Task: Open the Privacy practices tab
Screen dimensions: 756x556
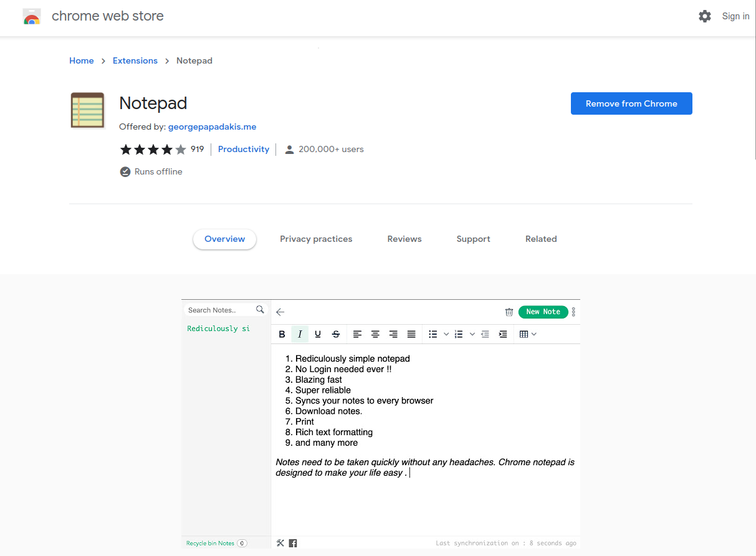Action: pyautogui.click(x=316, y=239)
